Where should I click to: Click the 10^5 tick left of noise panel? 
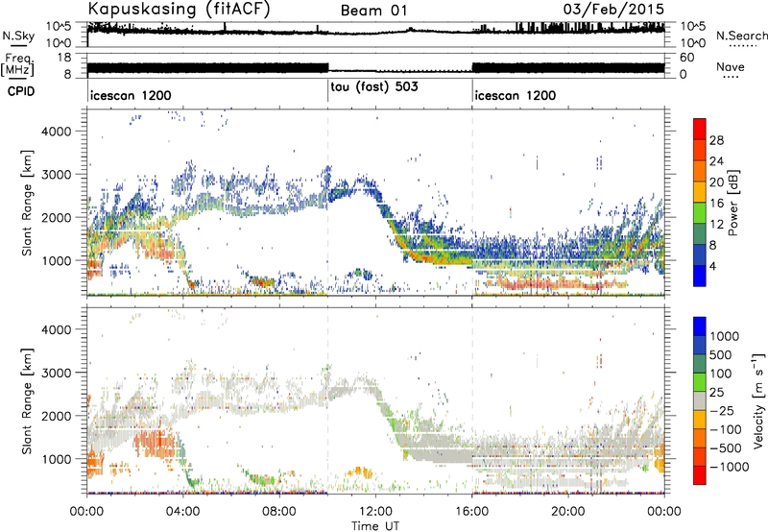pos(59,26)
